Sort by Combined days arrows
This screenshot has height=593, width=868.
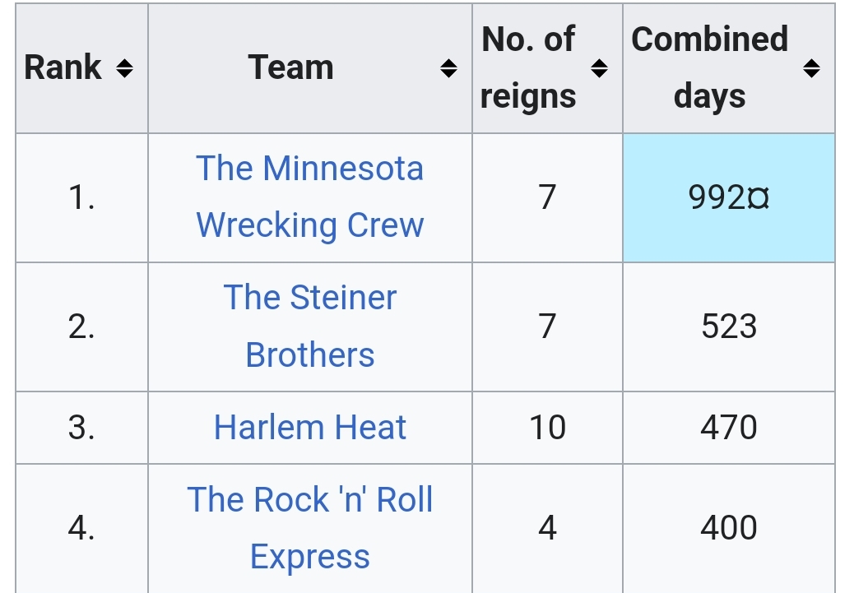click(x=811, y=68)
